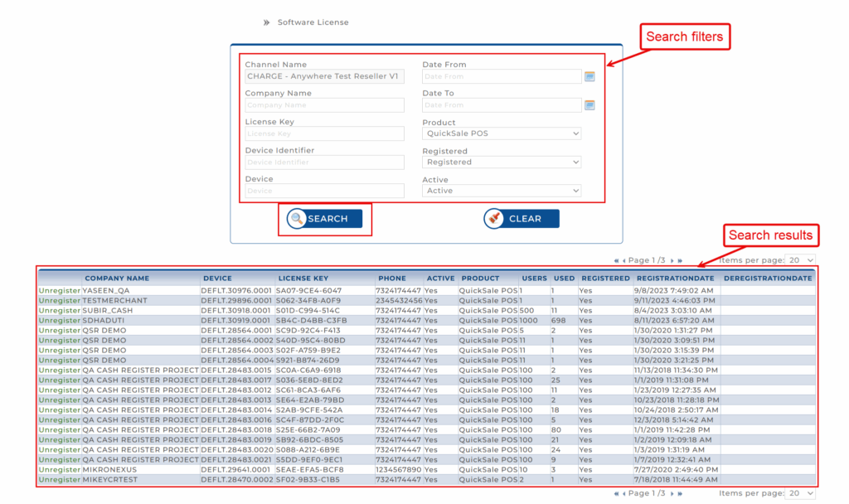Jump to first page in top pager
Viewport: 849px width, 504px height.
point(616,260)
